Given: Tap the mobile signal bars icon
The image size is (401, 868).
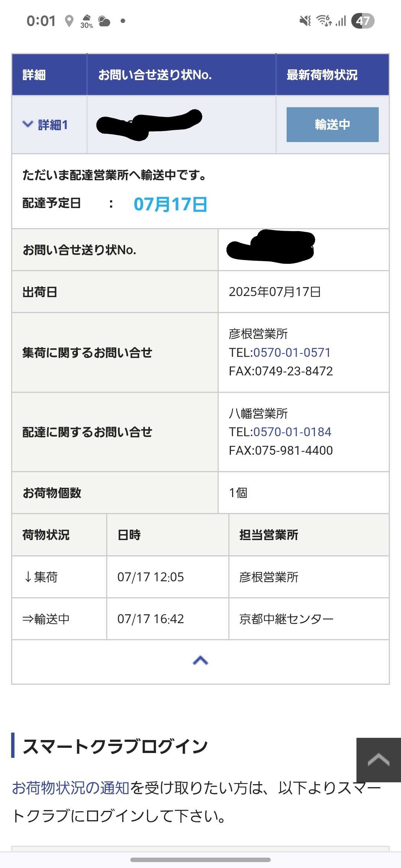Looking at the screenshot, I should pos(341,21).
